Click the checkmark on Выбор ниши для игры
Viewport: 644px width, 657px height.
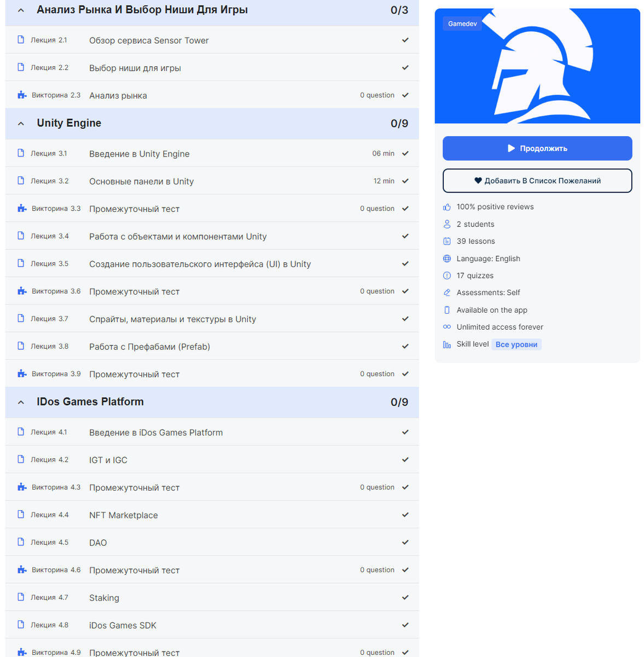point(405,67)
